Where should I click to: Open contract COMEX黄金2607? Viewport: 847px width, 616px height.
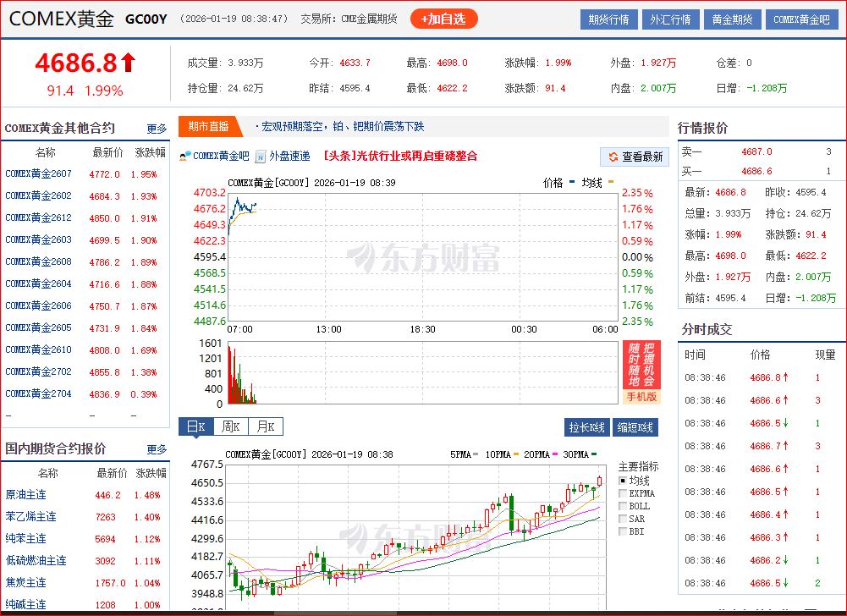point(38,173)
